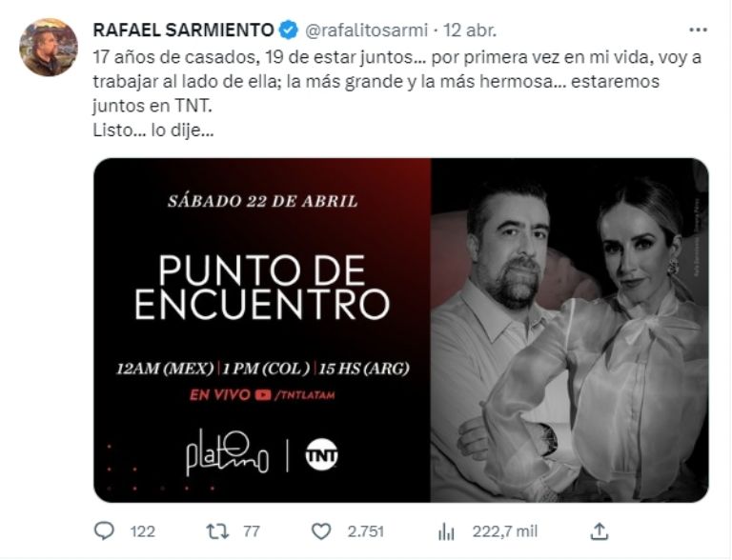732x560 pixels.
Task: Click the 122 replies count
Action: coord(142,531)
